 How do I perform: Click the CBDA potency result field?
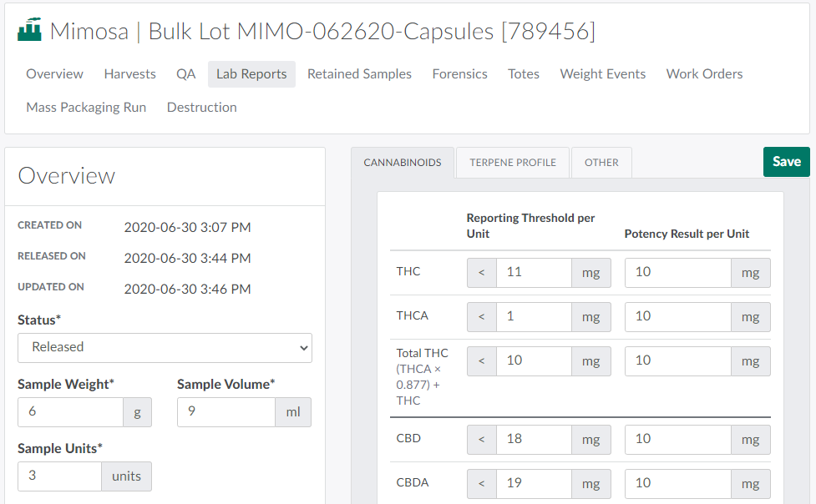click(677, 484)
